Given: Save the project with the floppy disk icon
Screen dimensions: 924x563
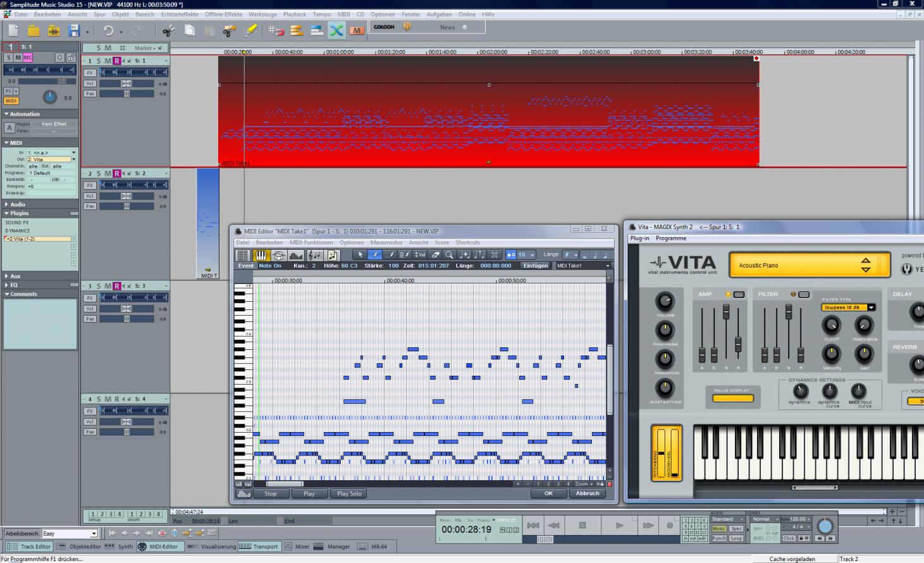Looking at the screenshot, I should [74, 30].
